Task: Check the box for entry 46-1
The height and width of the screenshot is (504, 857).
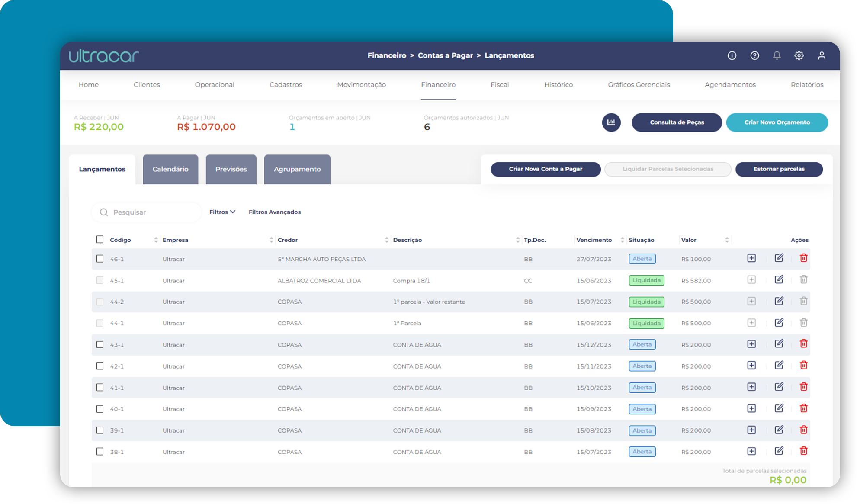Action: (100, 259)
